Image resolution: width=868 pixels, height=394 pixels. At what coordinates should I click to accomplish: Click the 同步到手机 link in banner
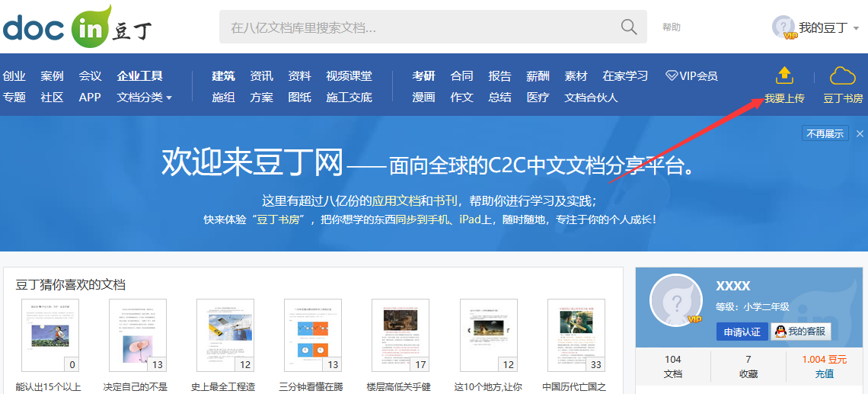coord(421,219)
